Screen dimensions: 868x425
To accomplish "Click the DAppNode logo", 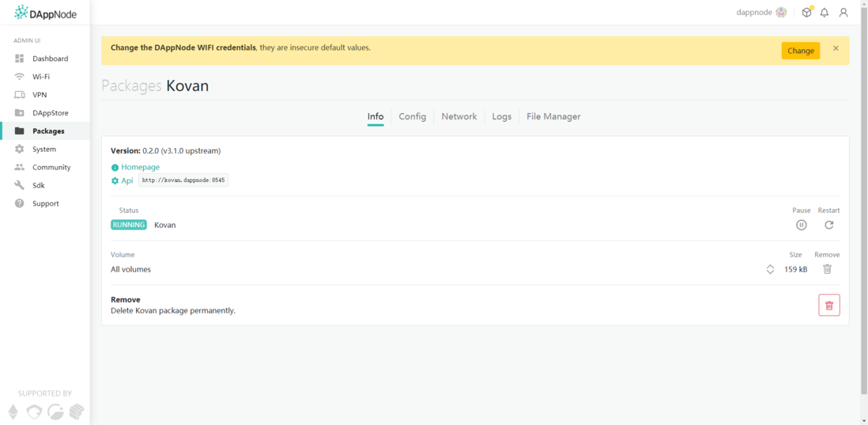I will coord(45,13).
